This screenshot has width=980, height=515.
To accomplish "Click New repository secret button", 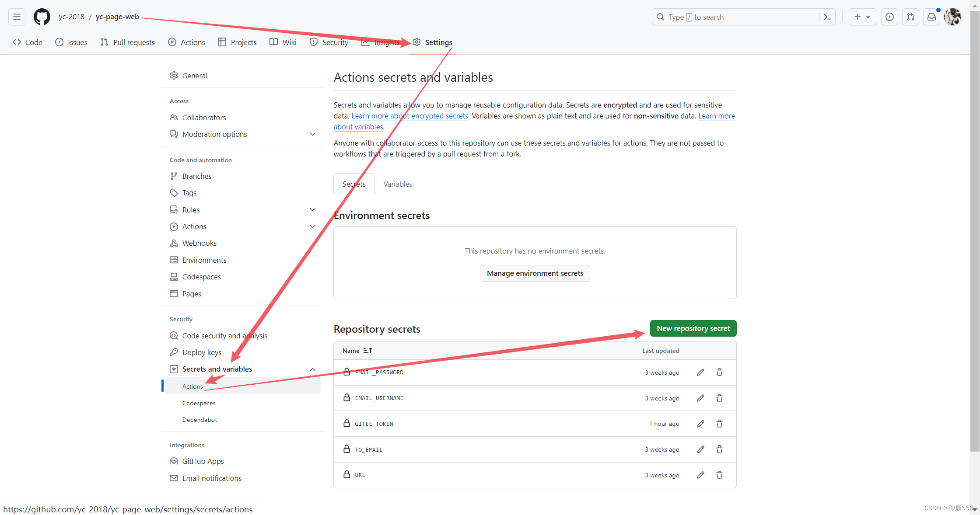I will click(693, 328).
